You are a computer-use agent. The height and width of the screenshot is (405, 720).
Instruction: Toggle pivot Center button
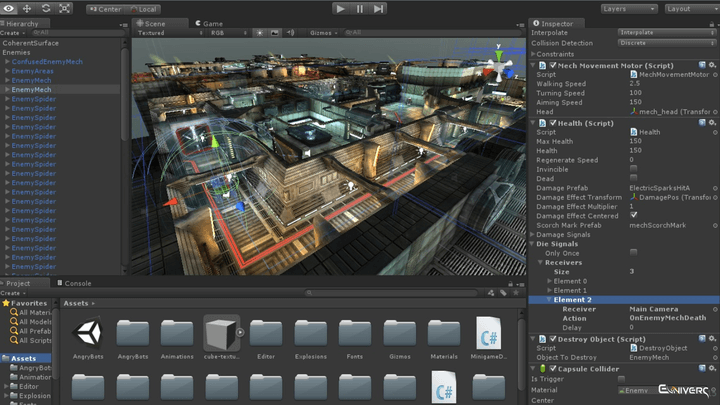pos(106,9)
